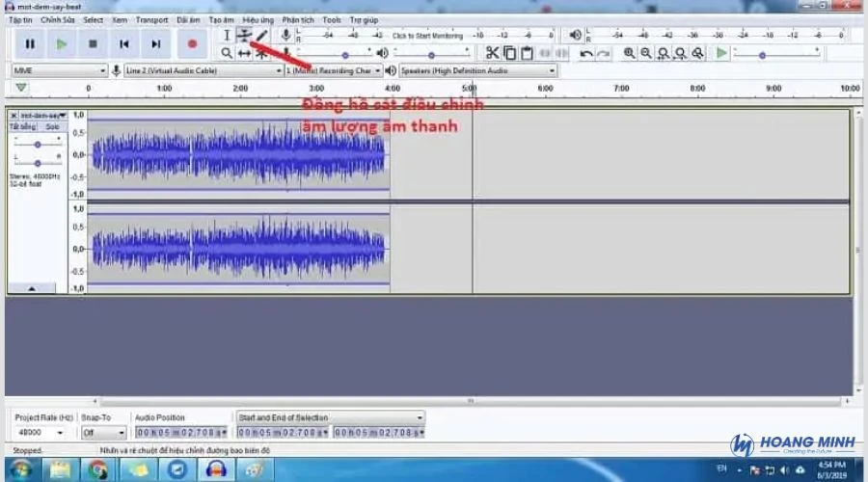Click the Play-at-speed green arrow
This screenshot has height=482, width=868.
coord(721,53)
